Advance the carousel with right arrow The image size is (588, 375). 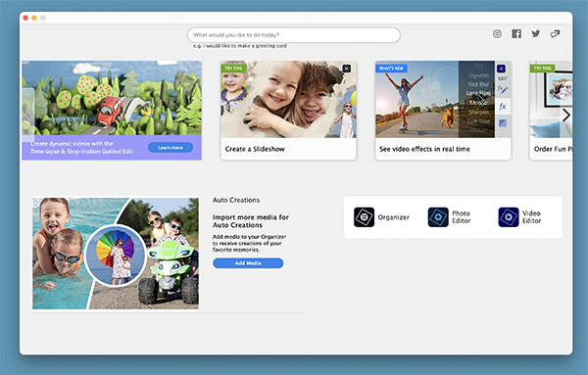coord(565,116)
